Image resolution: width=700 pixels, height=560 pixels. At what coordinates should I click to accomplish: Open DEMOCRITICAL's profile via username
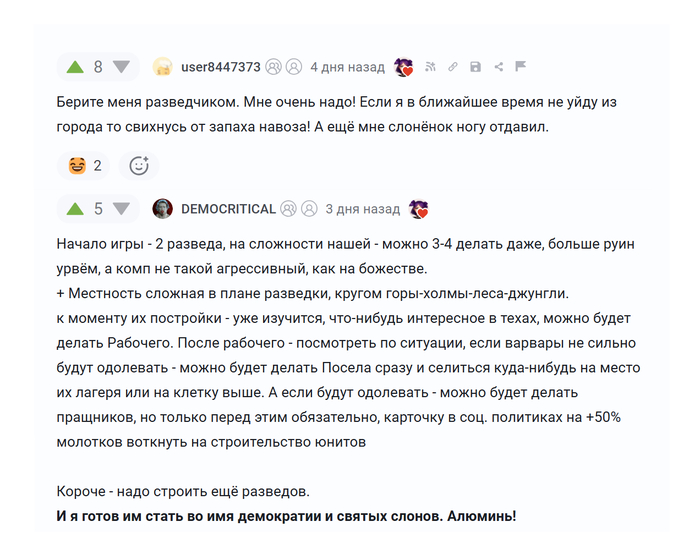pyautogui.click(x=228, y=209)
